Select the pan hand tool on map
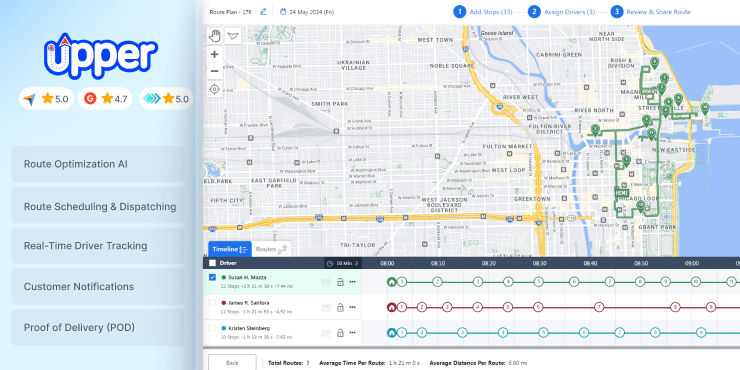Viewport: 740px width, 370px height. click(215, 35)
